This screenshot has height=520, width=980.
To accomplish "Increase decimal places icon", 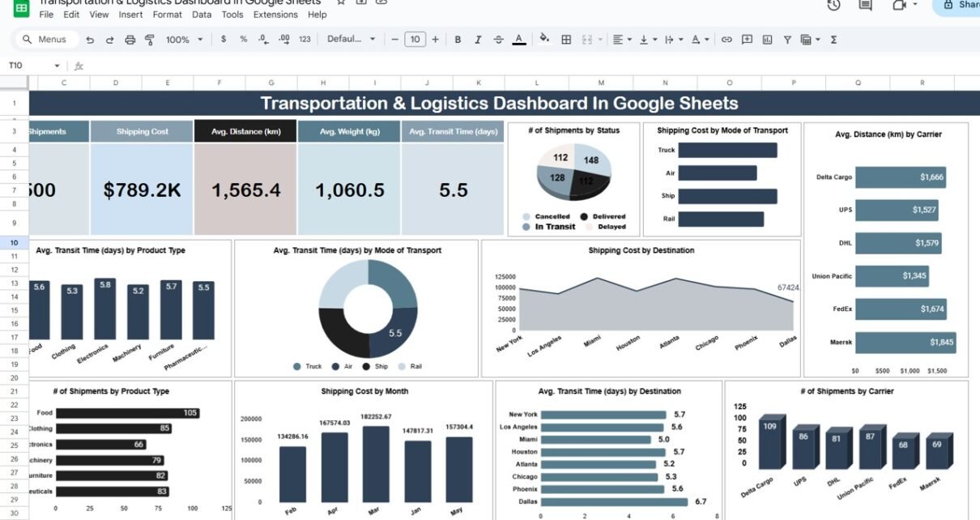I will pyautogui.click(x=284, y=39).
